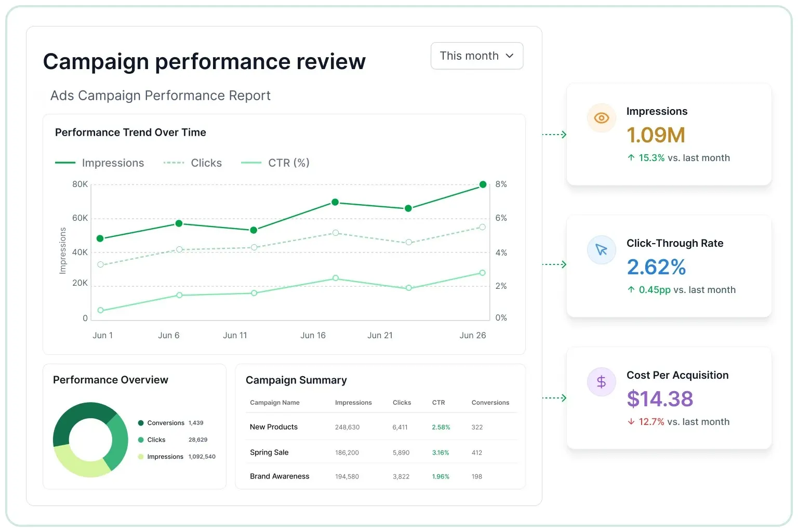Toggle the CTR (%) series in legend

pos(275,163)
